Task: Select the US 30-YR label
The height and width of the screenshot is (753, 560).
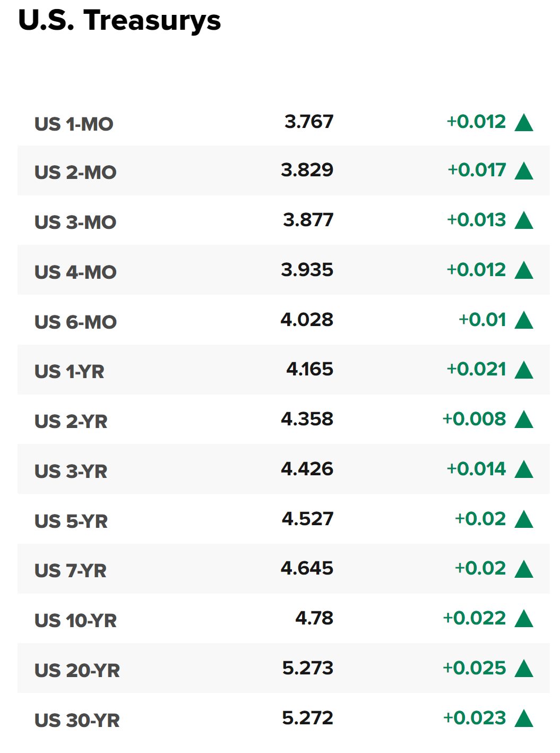Action: [x=77, y=720]
